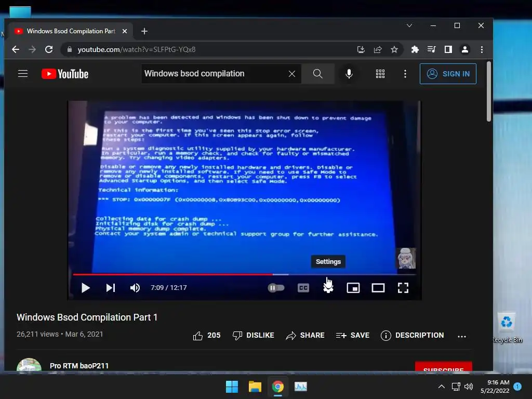532x399 pixels.
Task: Open the channel avatar picture
Action: coord(29,365)
